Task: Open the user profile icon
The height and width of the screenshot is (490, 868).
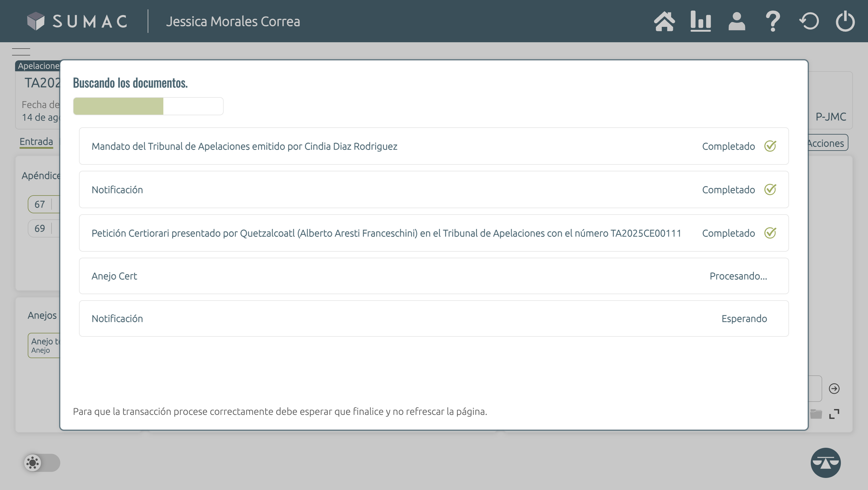Action: coord(737,21)
